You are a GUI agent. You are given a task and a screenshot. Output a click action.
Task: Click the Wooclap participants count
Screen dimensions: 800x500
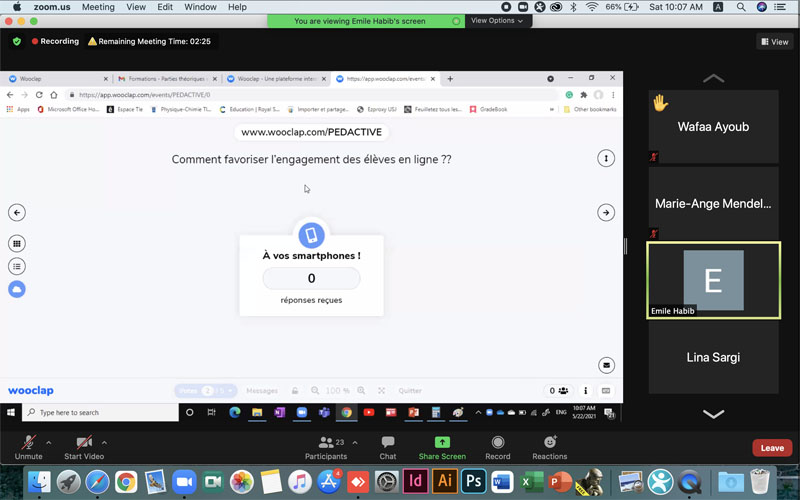(558, 391)
